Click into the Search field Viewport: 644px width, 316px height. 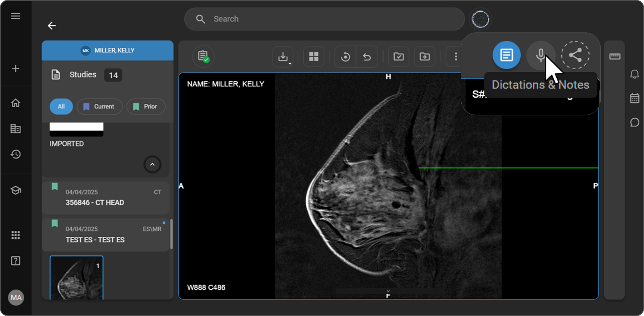(x=324, y=19)
